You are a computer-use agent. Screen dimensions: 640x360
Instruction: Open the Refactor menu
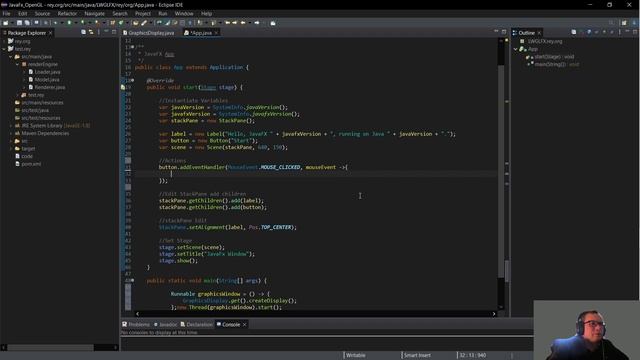[67, 13]
